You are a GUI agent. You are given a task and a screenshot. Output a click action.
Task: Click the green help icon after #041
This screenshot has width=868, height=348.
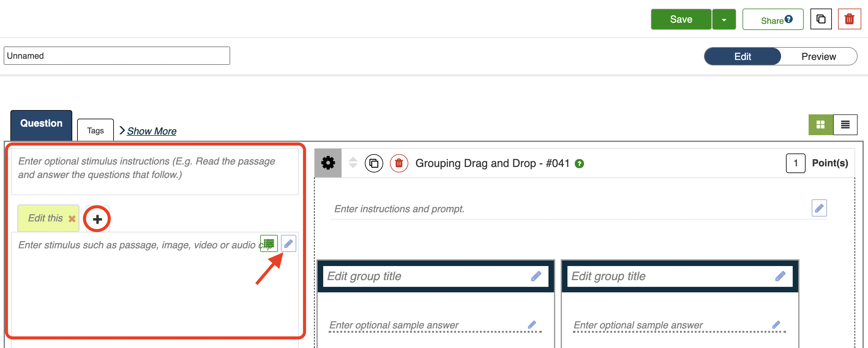[579, 164]
